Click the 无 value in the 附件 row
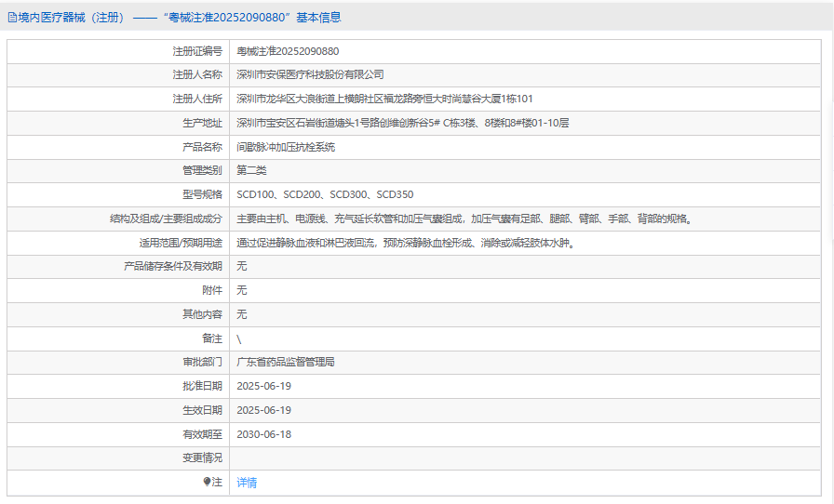This screenshot has height=504, width=834. [242, 290]
